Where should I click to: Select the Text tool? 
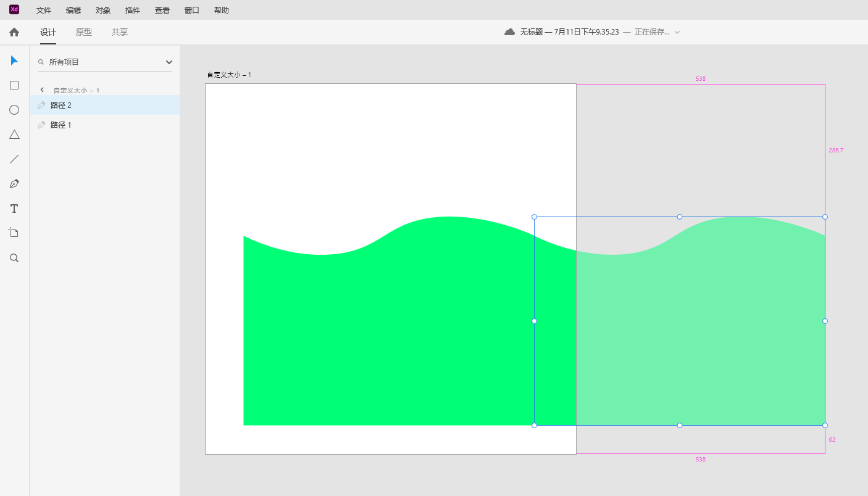point(14,209)
